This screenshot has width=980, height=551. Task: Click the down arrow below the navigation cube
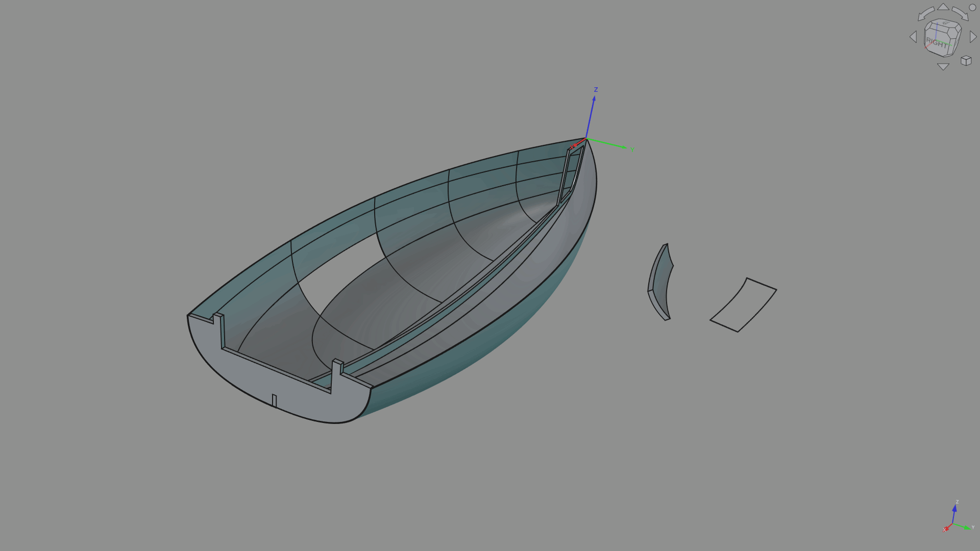[x=943, y=67]
